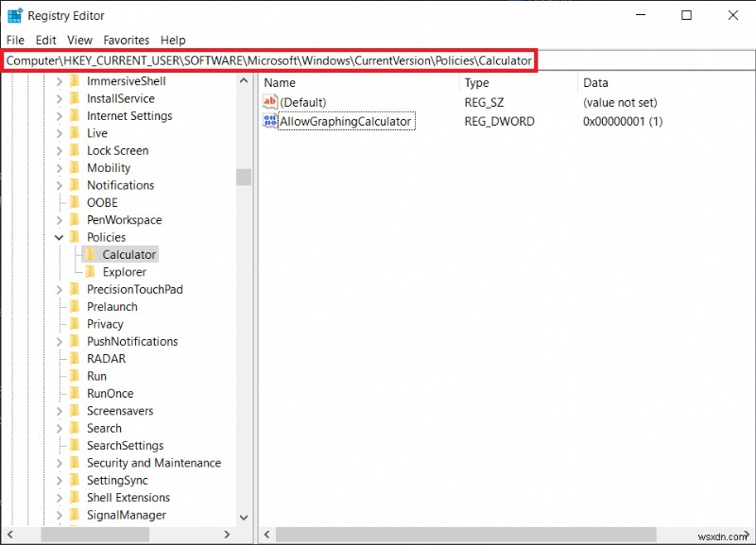Click the Policies folder icon

tap(75, 237)
